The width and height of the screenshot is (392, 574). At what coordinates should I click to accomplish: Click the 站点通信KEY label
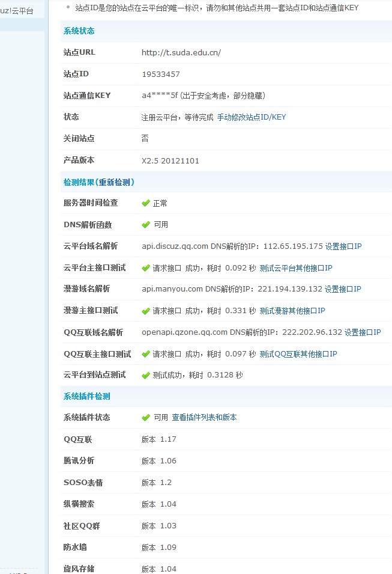coord(87,96)
